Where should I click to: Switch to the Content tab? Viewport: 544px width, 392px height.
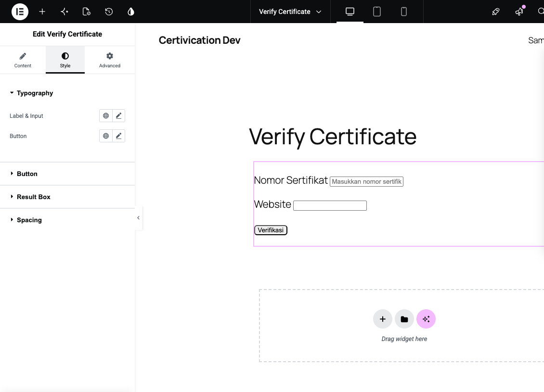tap(23, 60)
